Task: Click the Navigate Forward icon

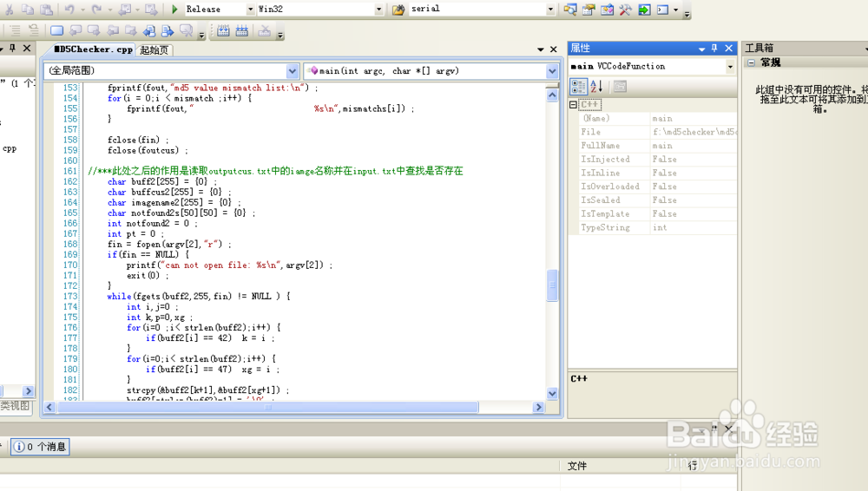Action: pyautogui.click(x=150, y=10)
